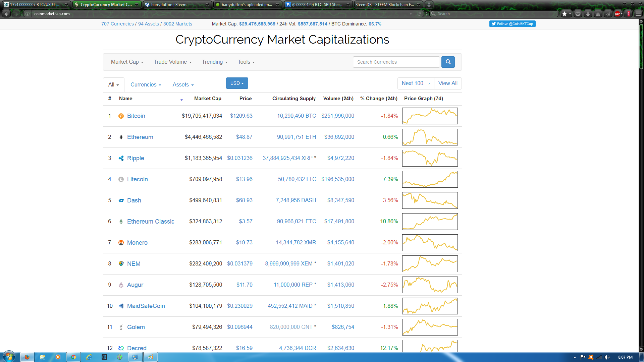
Task: Click the Ethereum Classic name link
Action: (x=151, y=222)
